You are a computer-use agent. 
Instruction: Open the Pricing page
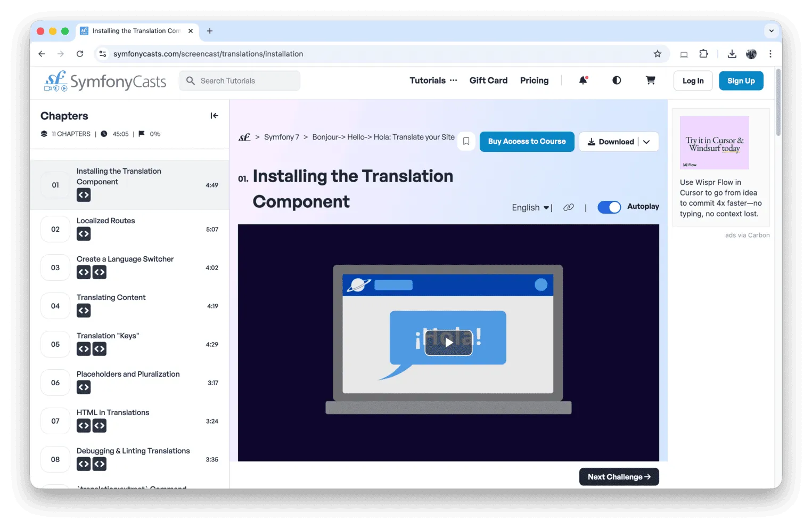coord(534,80)
